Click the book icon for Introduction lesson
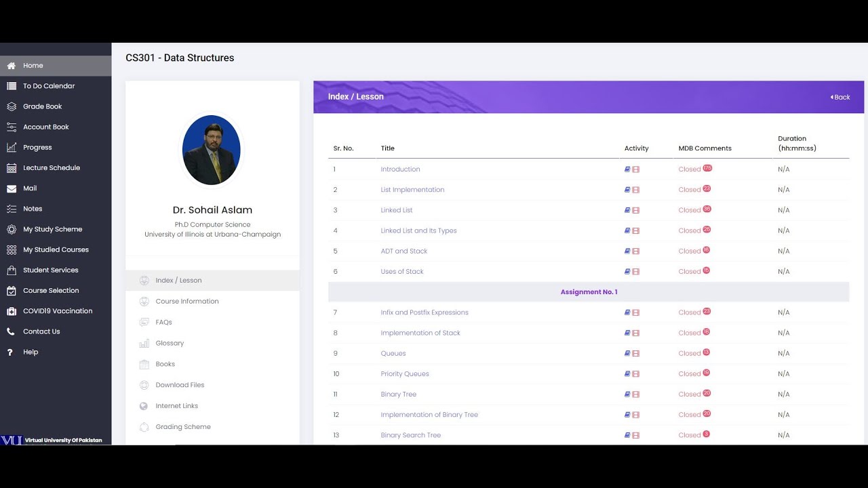 (x=628, y=169)
